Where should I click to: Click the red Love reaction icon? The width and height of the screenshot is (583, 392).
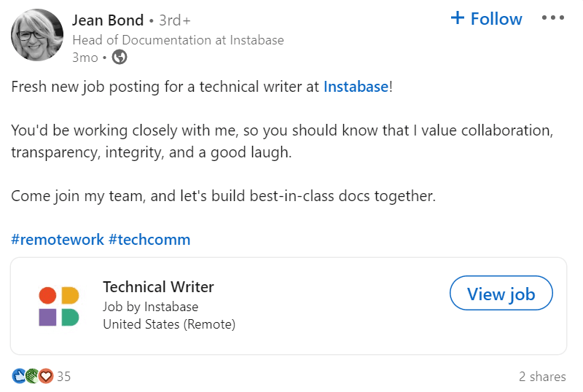(45, 376)
